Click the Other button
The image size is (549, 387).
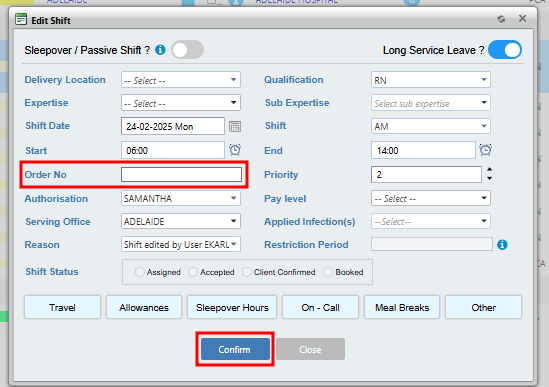[484, 307]
